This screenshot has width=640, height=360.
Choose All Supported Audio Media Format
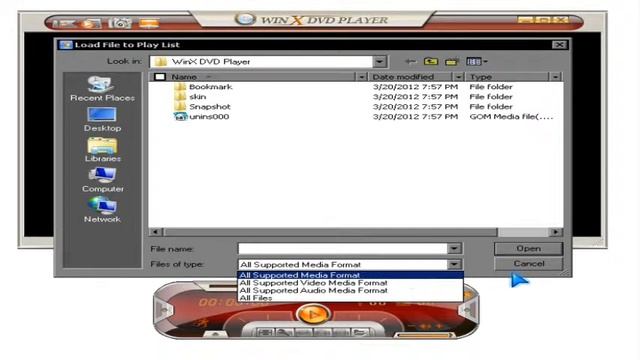coord(350,291)
